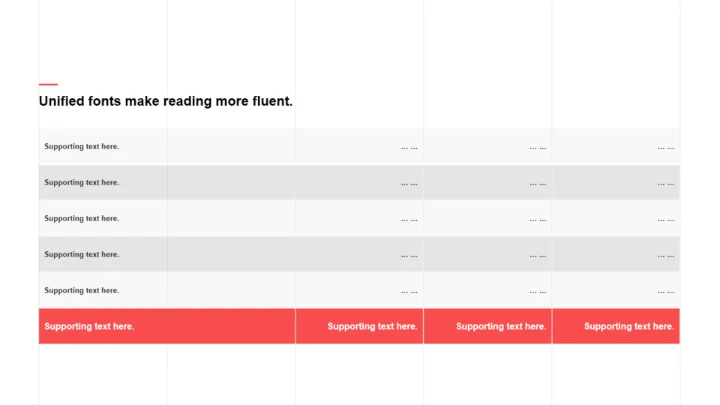This screenshot has width=720, height=405.
Task: Click the fourth row's rightmost '... ...' placeholder
Action: [x=665, y=256]
